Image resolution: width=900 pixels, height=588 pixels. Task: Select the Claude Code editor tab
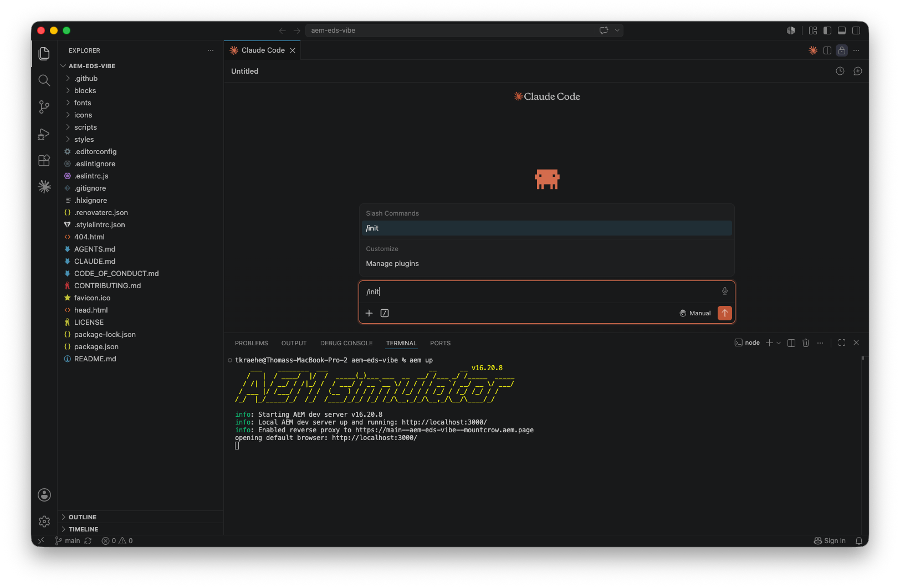[263, 50]
